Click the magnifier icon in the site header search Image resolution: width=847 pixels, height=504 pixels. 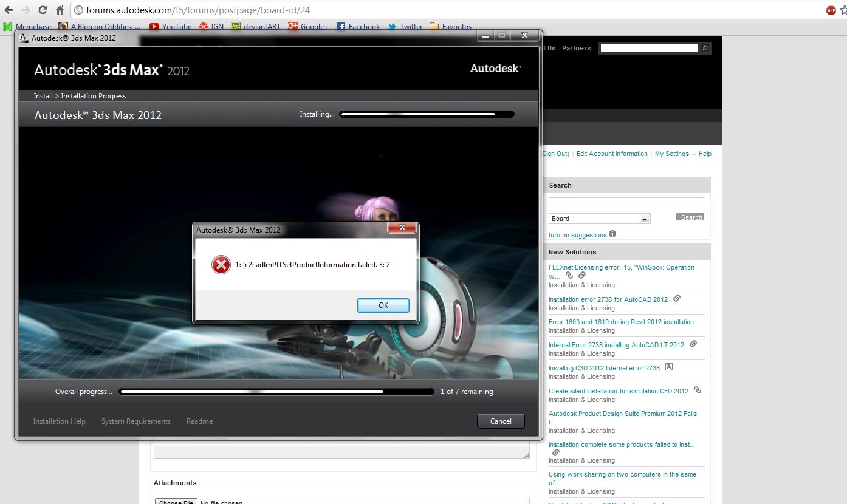tap(705, 48)
